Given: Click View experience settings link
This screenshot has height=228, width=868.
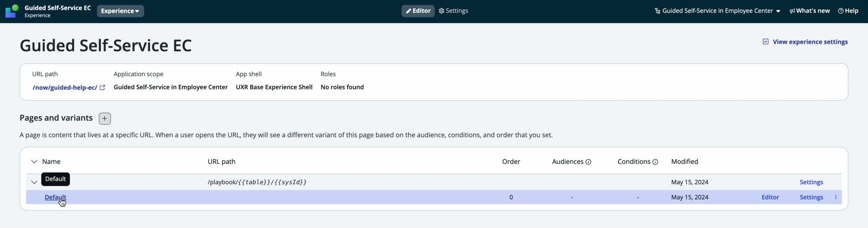Looking at the screenshot, I should point(805,42).
